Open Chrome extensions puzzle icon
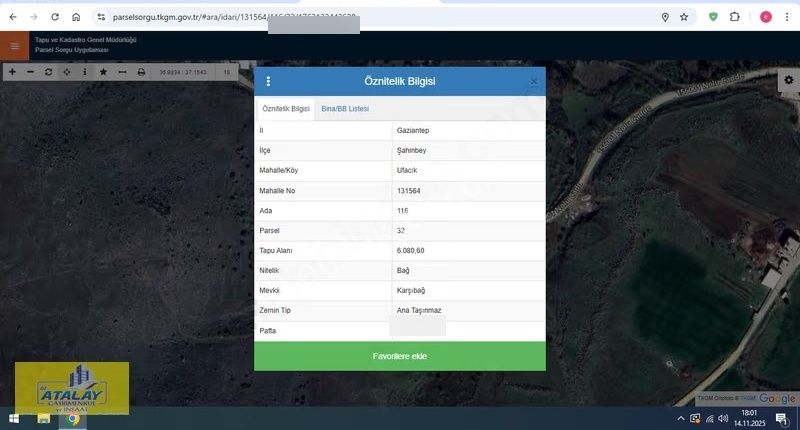Image resolution: width=800 pixels, height=430 pixels. 735,17
